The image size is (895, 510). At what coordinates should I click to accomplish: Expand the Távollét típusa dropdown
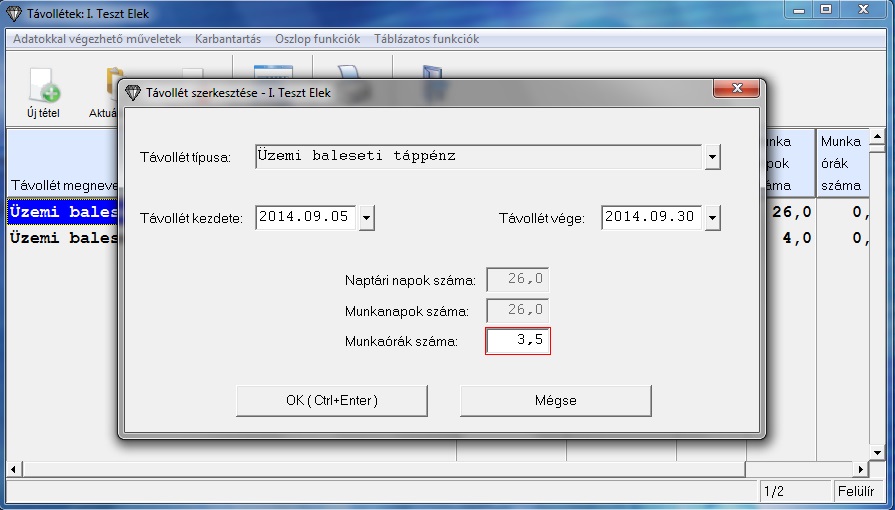pyautogui.click(x=712, y=158)
